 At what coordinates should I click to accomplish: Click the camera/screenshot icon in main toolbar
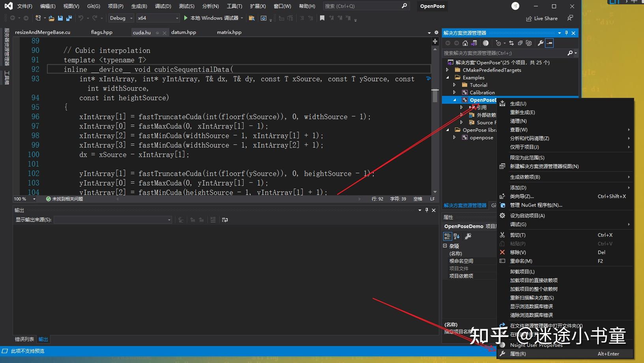pyautogui.click(x=264, y=18)
